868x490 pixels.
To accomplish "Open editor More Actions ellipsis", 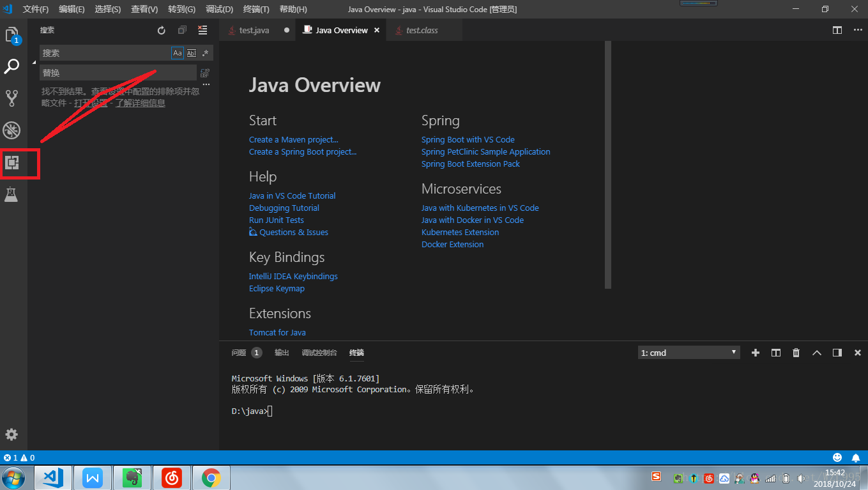I will coord(857,30).
